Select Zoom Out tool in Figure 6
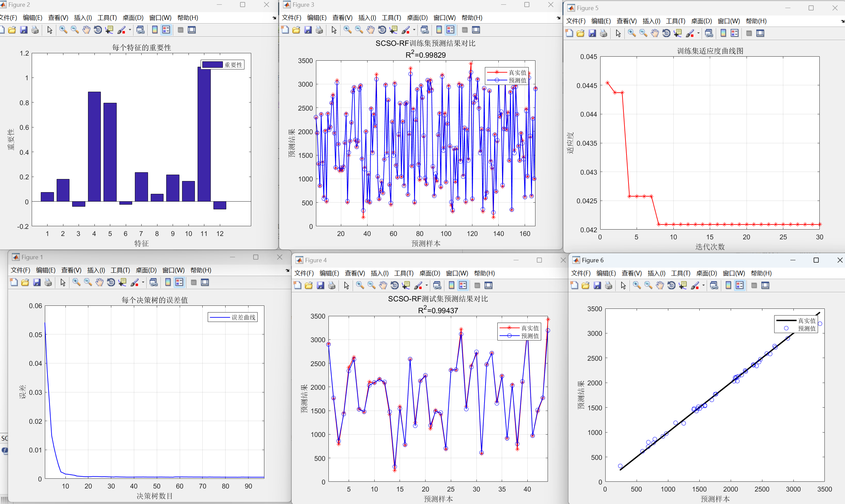 pos(648,285)
